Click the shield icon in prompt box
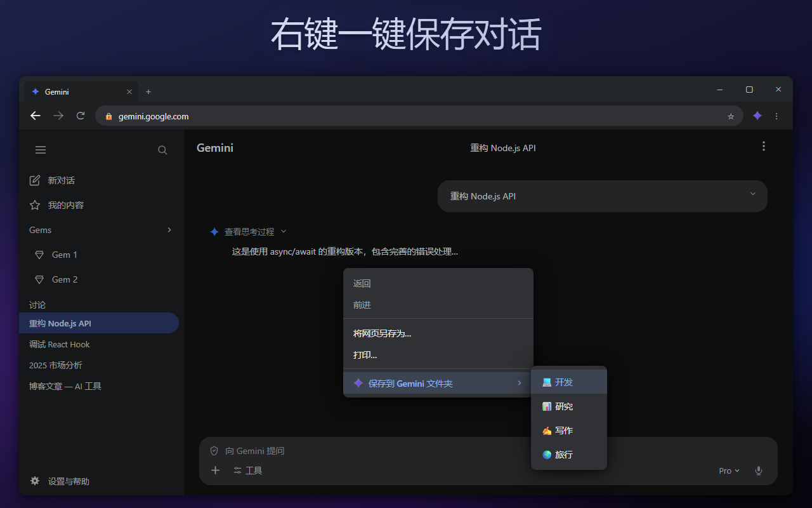 [214, 450]
